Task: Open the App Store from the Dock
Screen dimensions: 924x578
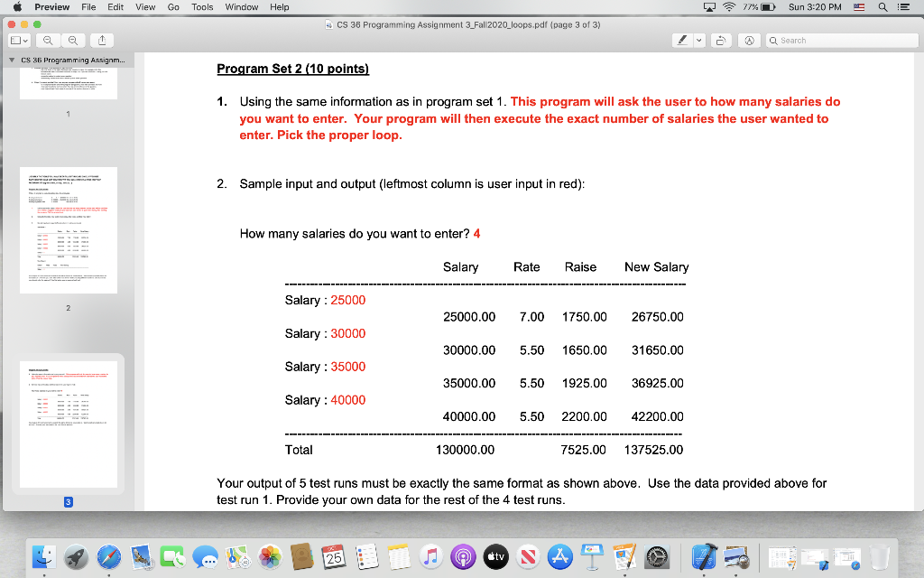Action: click(x=559, y=556)
